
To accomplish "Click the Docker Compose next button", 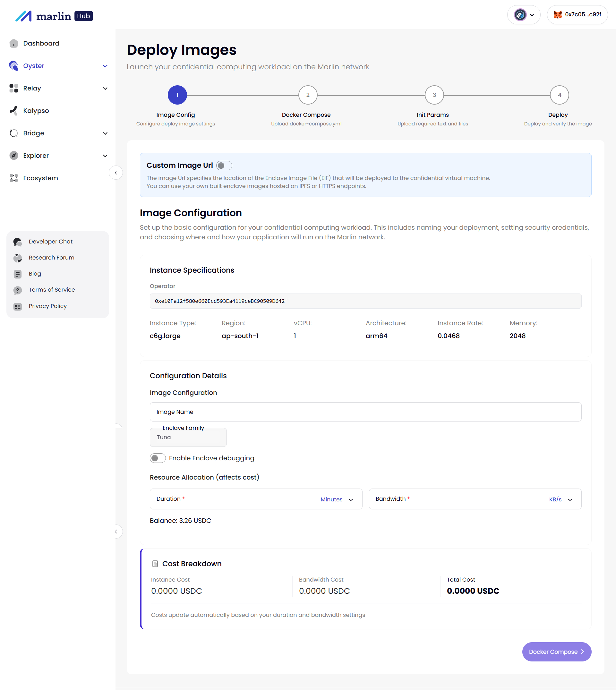I will [x=556, y=652].
